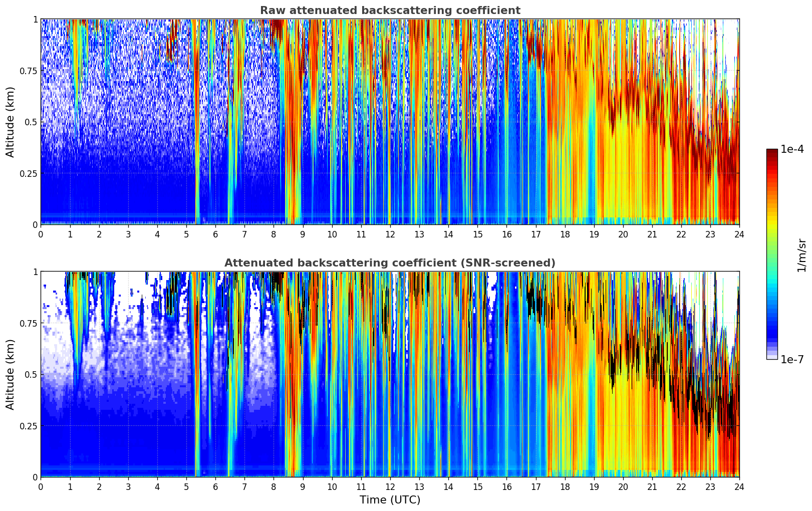Click the 0.25 altitude tick on top plot

click(29, 173)
